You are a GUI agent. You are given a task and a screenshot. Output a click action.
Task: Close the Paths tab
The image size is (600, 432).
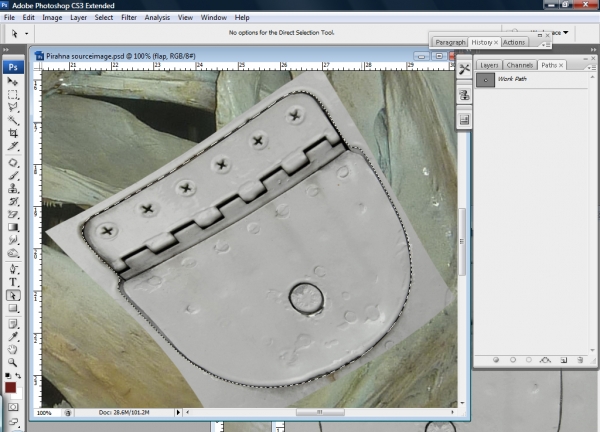pos(561,65)
